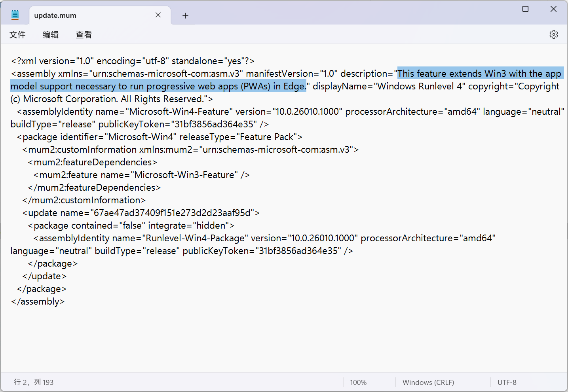The width and height of the screenshot is (568, 392).
Task: Close the Notepad window
Action: click(x=553, y=9)
